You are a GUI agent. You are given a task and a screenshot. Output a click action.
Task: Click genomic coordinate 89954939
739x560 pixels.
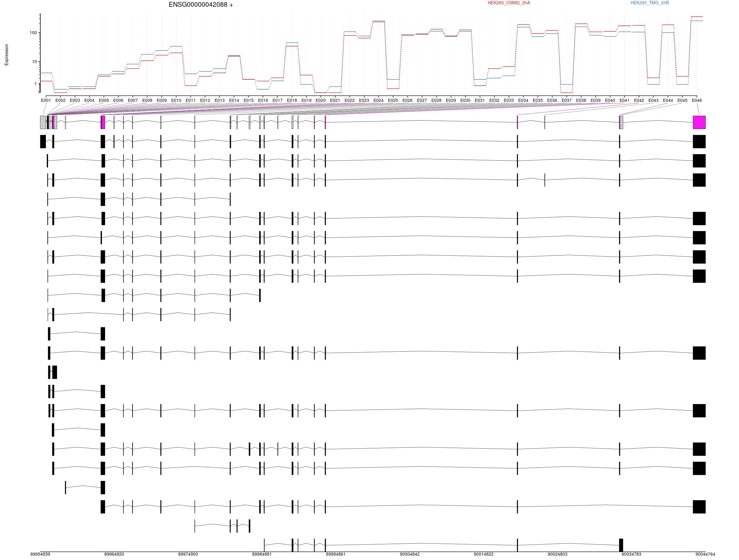point(40,554)
